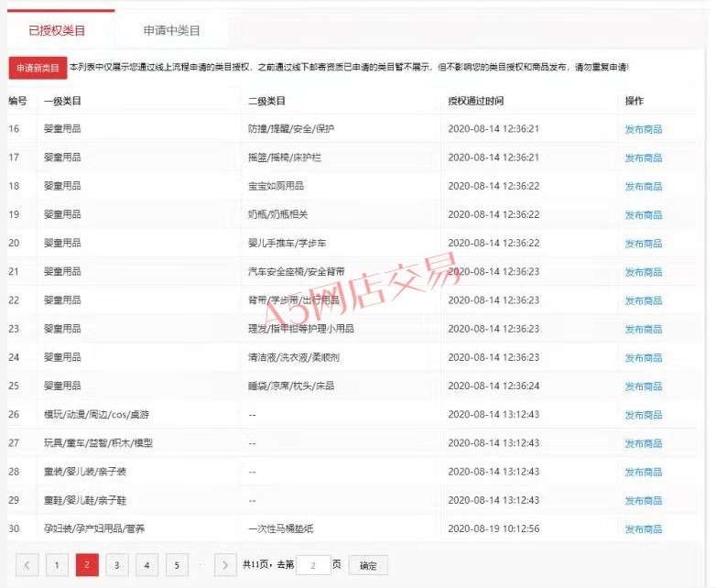Image resolution: width=716 pixels, height=588 pixels.
Task: Open 发布商品 for row 30 孕妇装
Action: click(643, 529)
